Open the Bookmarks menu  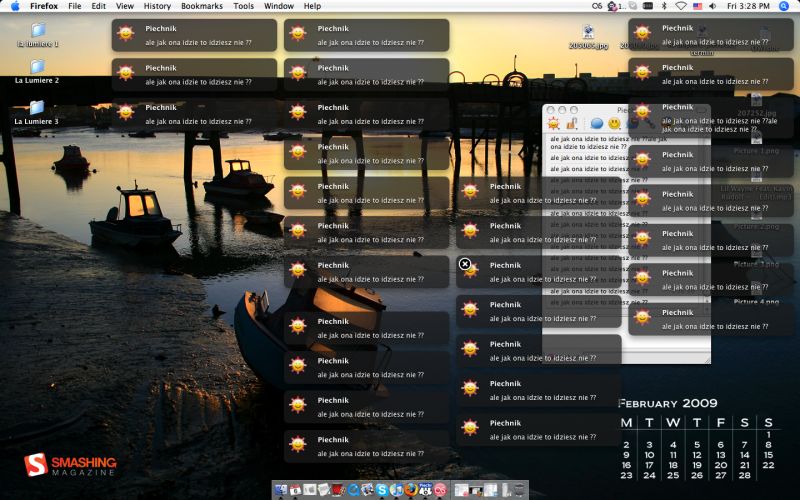click(x=202, y=6)
